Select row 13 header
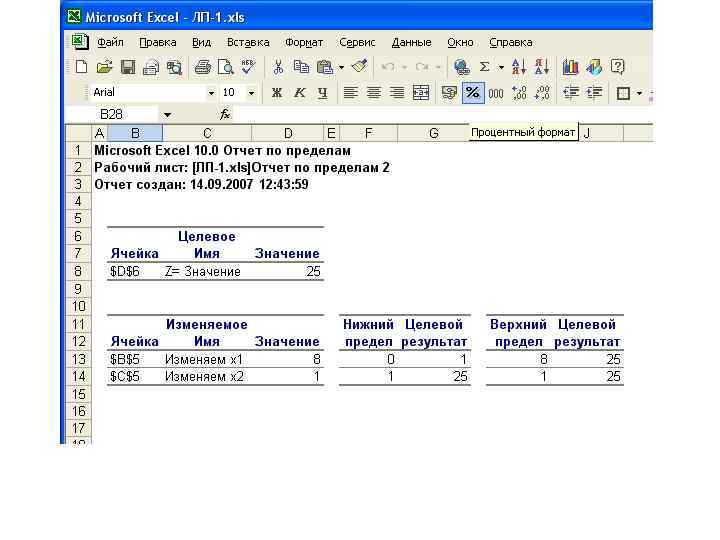Image resolution: width=720 pixels, height=540 pixels. 78,359
